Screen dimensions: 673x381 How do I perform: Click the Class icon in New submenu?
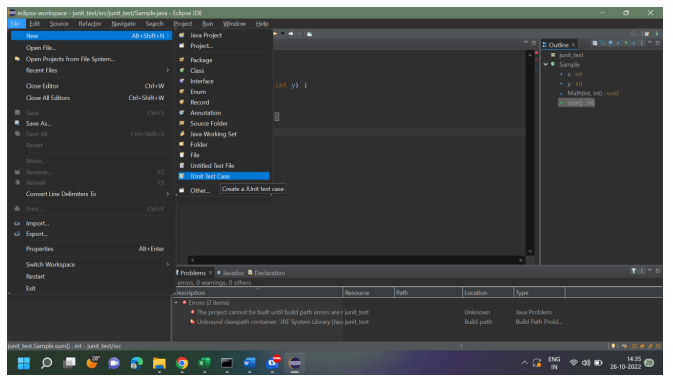(182, 70)
